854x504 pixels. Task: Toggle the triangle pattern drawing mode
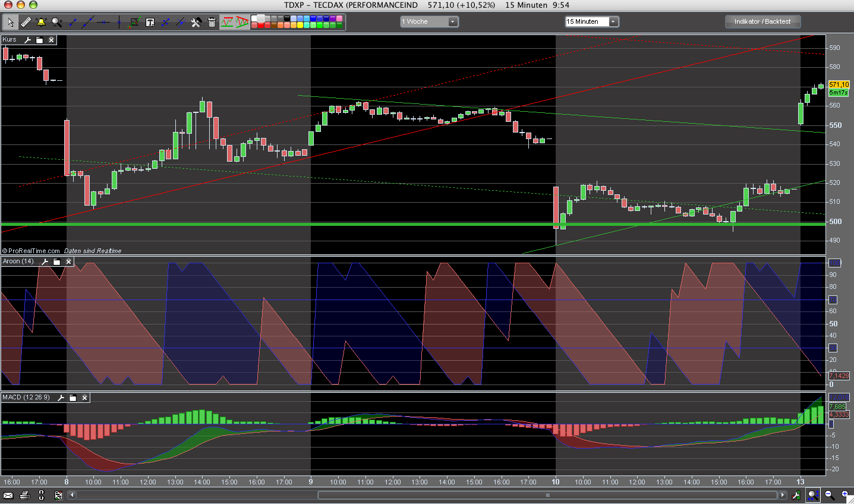point(242,23)
